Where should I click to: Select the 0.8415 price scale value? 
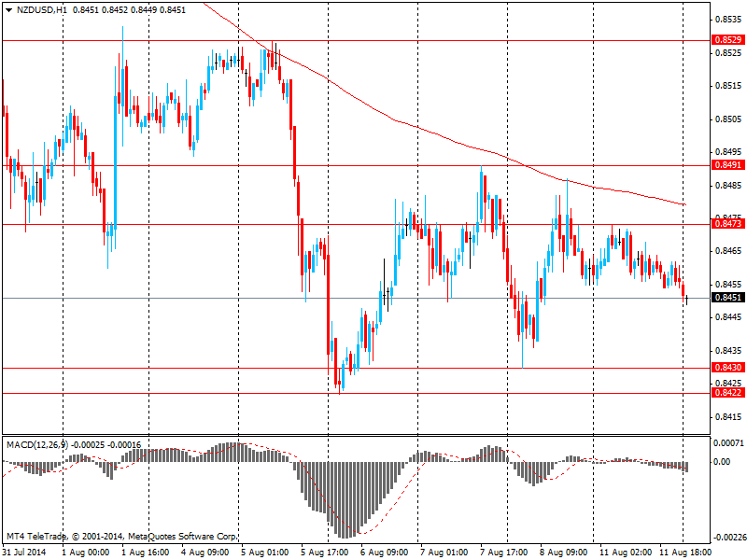click(729, 417)
